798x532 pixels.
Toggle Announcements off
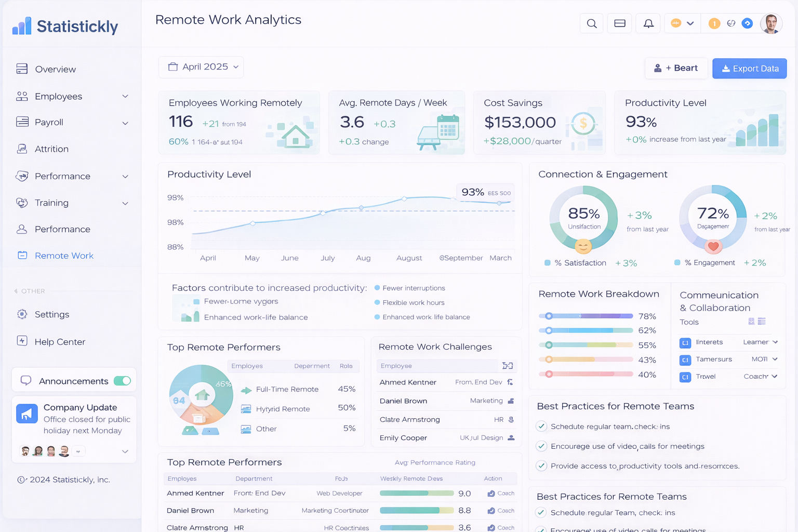[122, 381]
